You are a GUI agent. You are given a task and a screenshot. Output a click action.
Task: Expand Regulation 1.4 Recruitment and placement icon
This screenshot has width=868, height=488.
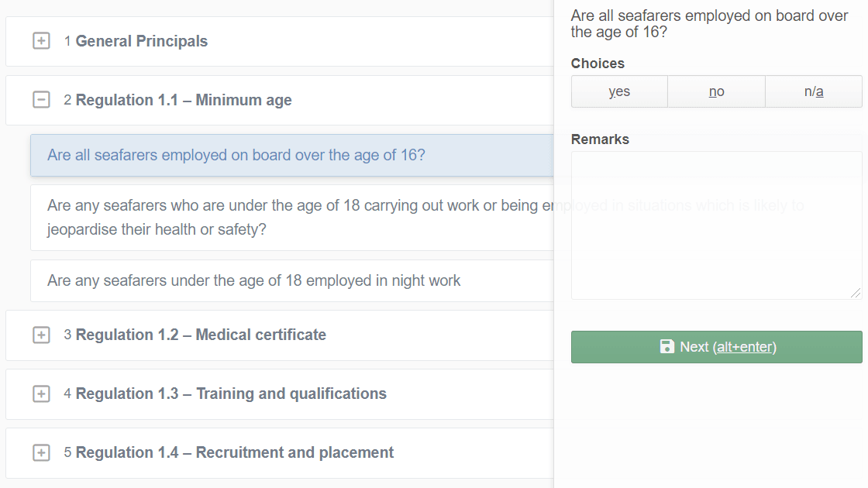pos(41,452)
